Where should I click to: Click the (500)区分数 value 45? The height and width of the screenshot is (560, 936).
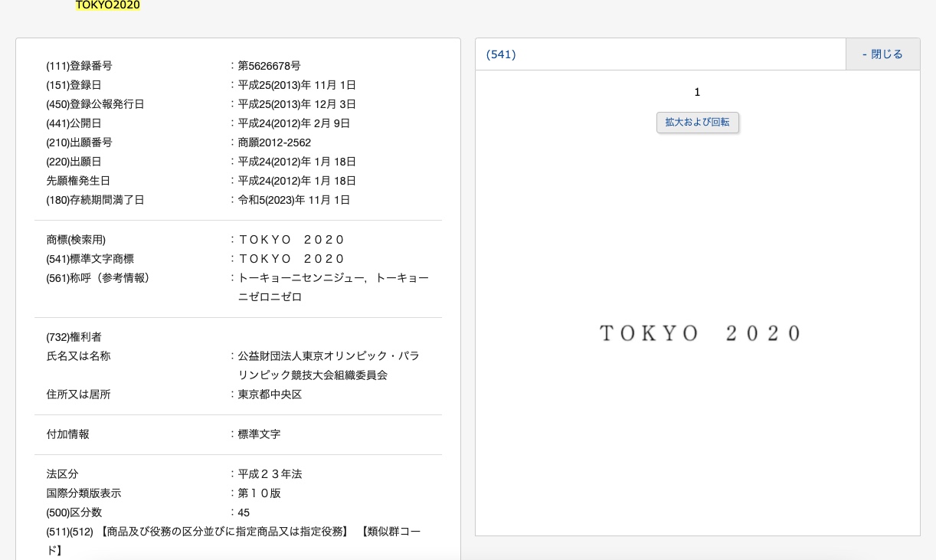click(244, 513)
